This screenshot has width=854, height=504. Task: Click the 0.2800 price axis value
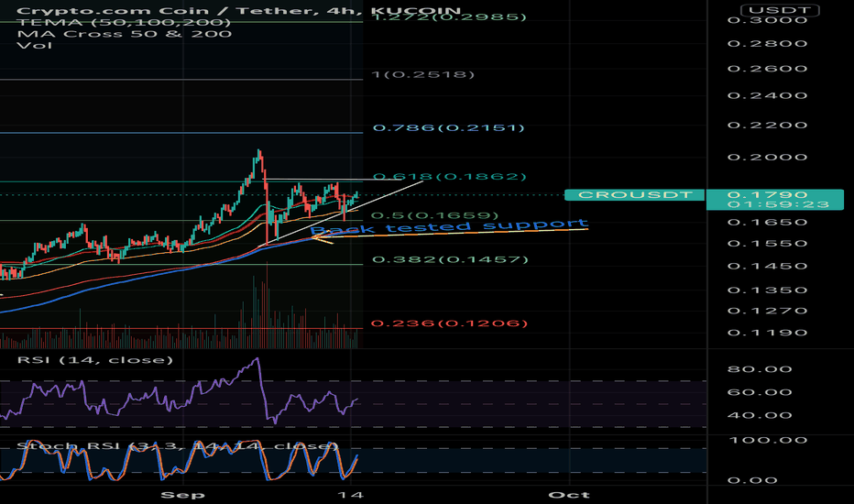(767, 44)
